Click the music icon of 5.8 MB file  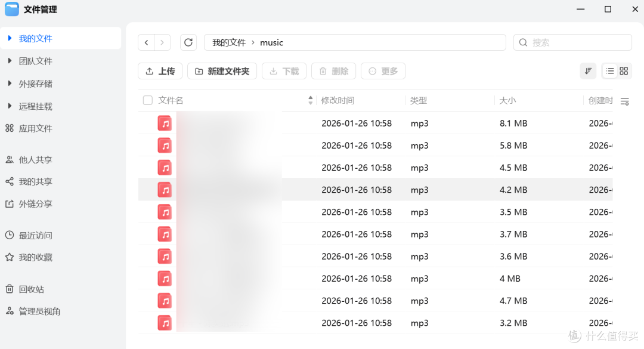coord(165,146)
